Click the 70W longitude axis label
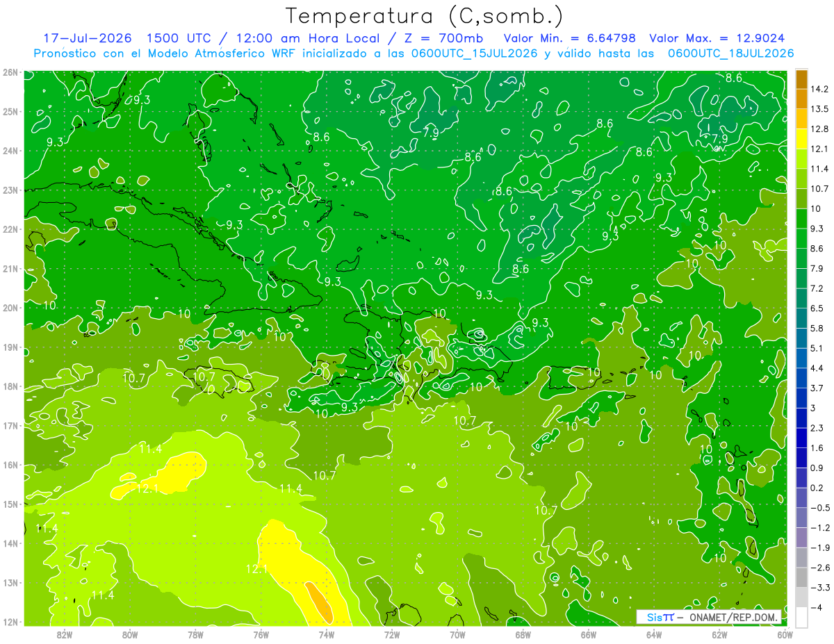Screen dimensions: 834x644 457,634
